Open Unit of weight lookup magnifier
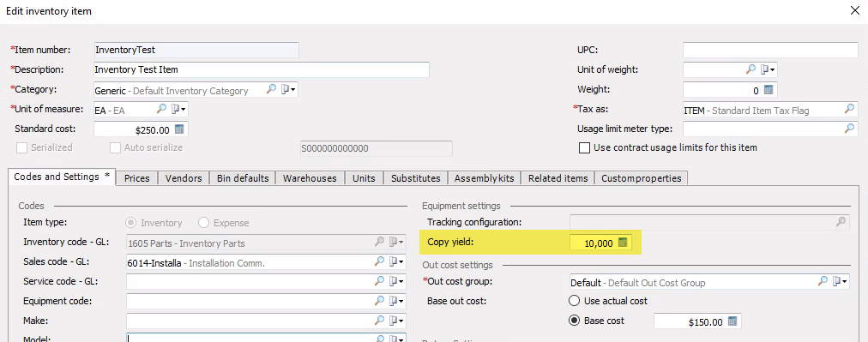Viewport: 868px width, 342px height. (750, 69)
